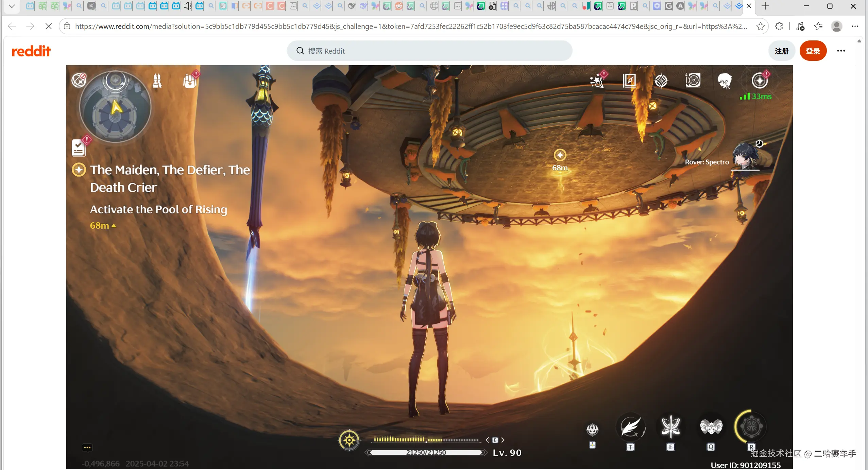The height and width of the screenshot is (470, 868).
Task: Open browser settings and more menu
Action: pos(855,26)
